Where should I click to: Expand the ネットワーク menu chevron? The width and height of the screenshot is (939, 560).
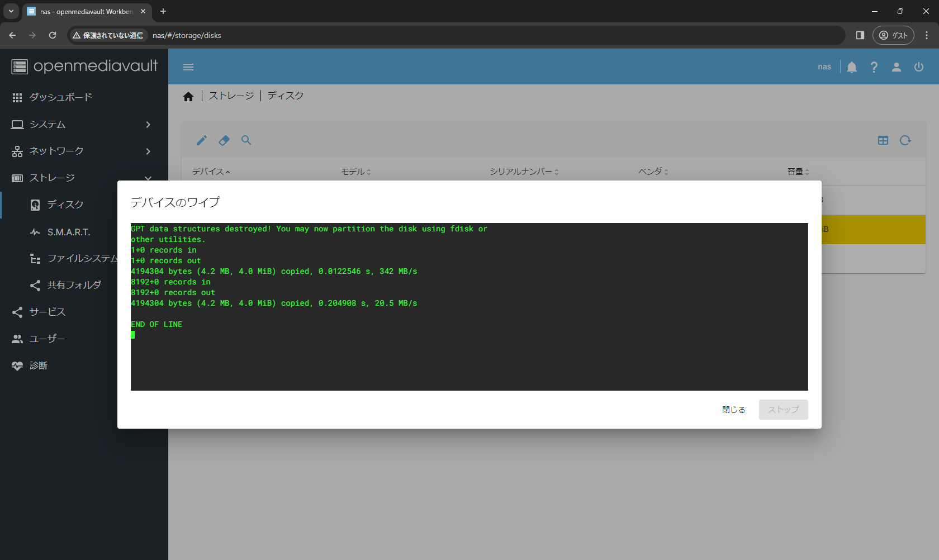(x=148, y=151)
